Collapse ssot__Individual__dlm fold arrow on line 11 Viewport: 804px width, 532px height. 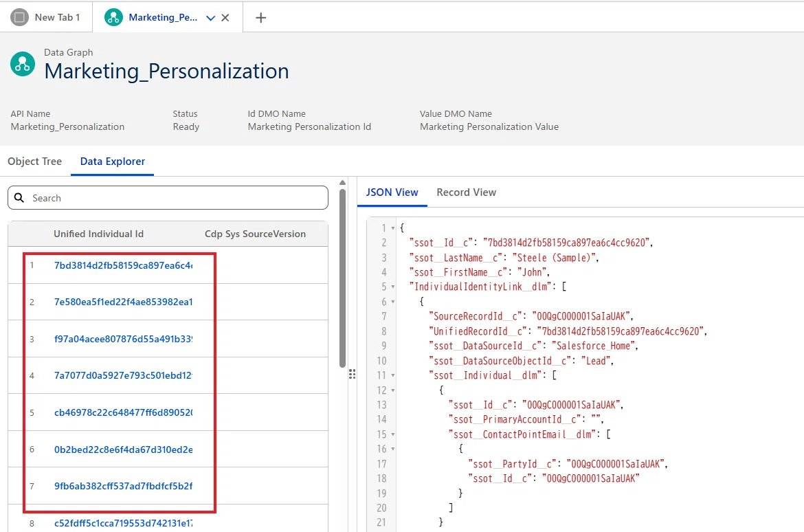coord(393,375)
